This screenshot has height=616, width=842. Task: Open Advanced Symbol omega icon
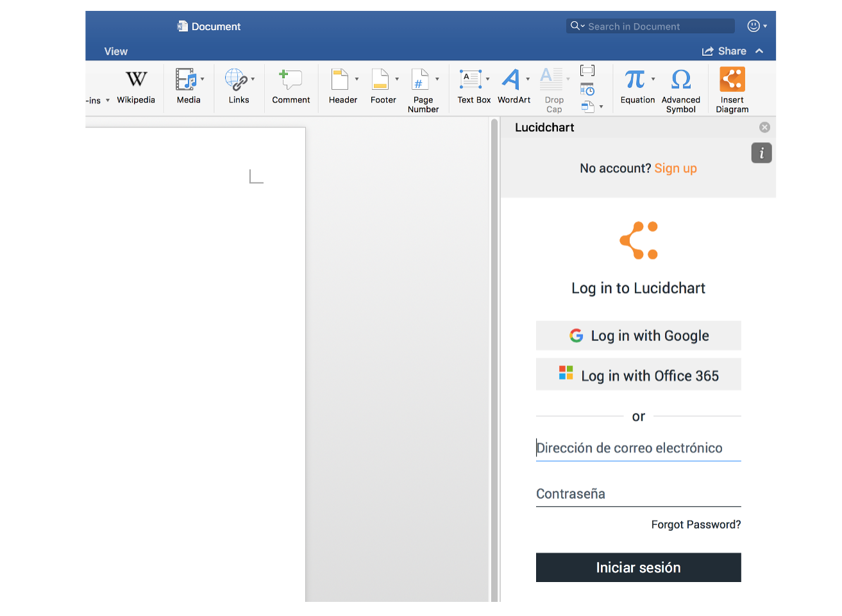tap(681, 79)
